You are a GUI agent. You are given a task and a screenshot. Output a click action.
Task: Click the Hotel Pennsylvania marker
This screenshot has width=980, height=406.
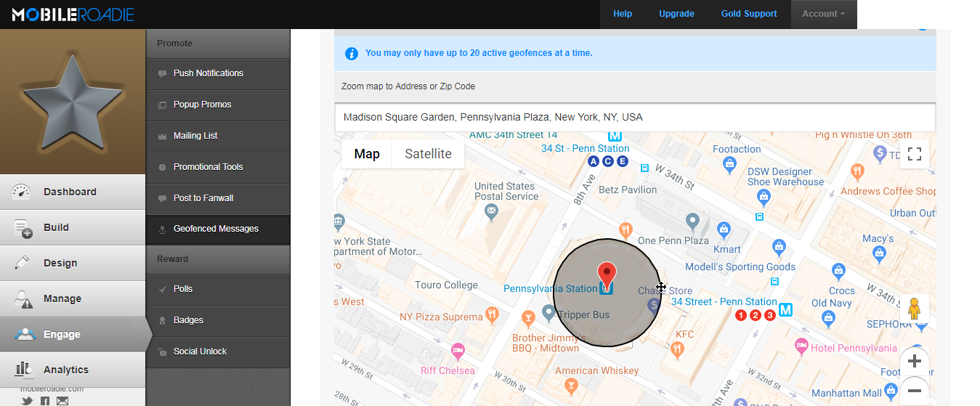[x=801, y=347]
